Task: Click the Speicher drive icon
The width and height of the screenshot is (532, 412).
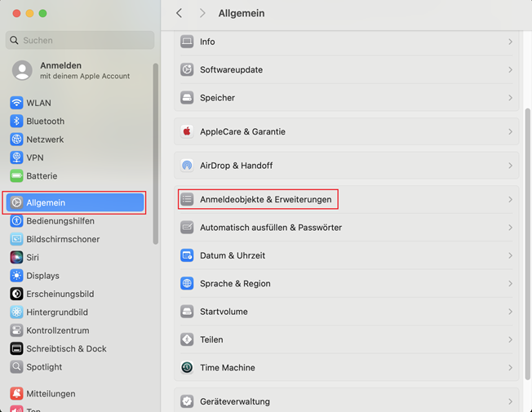Action: [187, 98]
